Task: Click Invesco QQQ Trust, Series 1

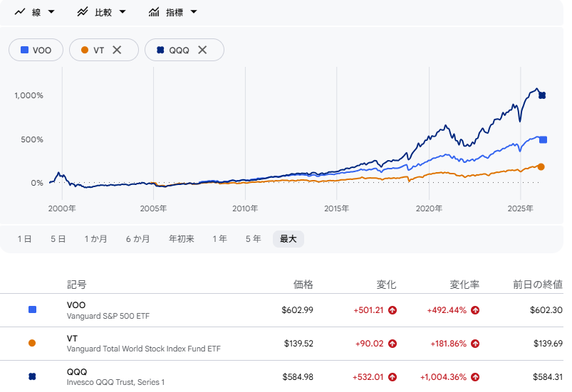Action: 115,382
